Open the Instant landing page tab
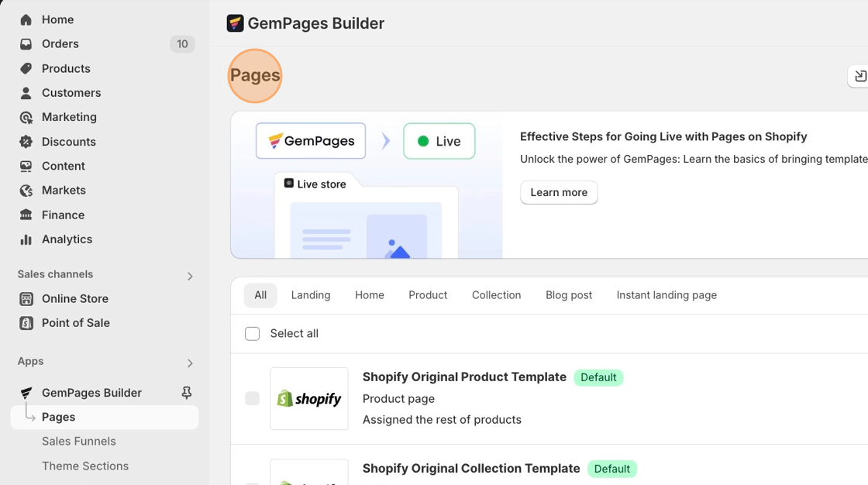 (666, 295)
